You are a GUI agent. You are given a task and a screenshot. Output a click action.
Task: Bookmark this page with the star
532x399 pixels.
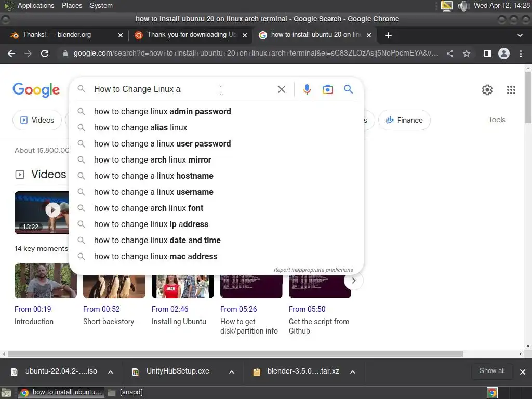tap(467, 54)
